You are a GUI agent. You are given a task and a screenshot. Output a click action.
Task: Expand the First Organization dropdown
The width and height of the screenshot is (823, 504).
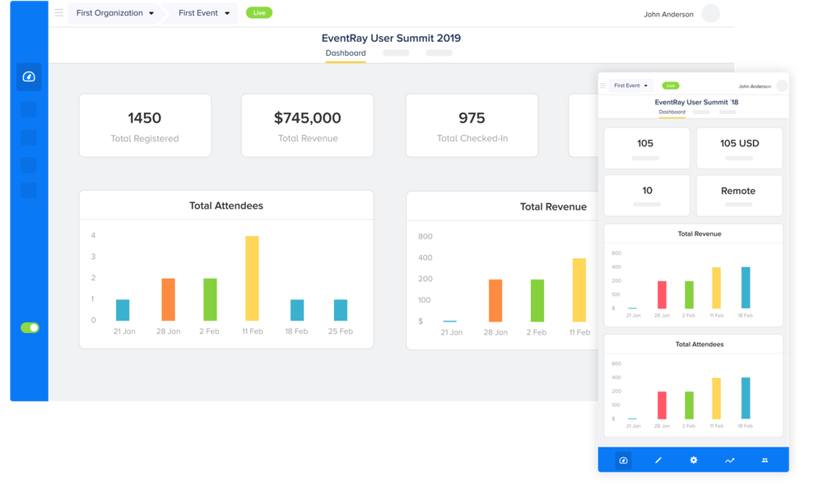115,13
